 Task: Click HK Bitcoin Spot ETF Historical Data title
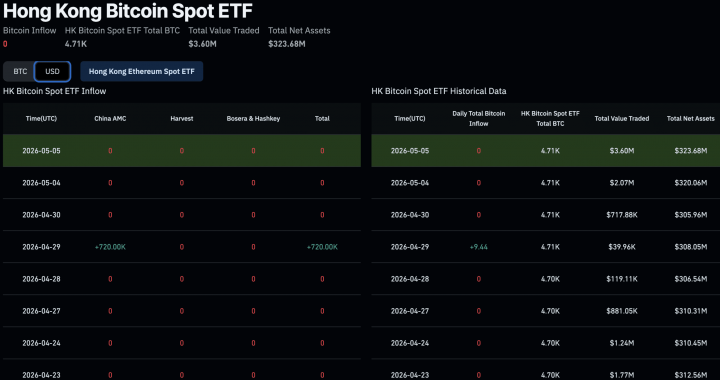tap(439, 91)
